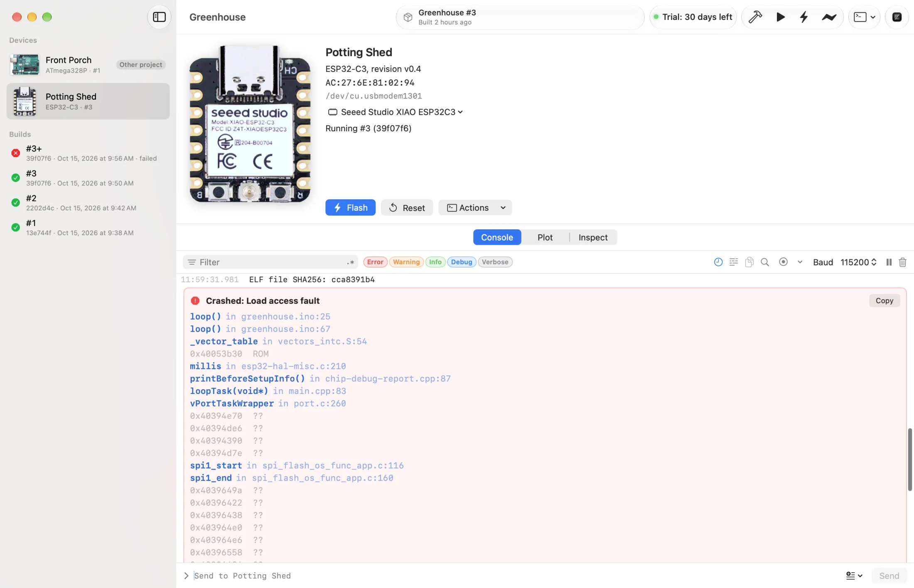Click the copy documents icon in console toolbar

[749, 262]
